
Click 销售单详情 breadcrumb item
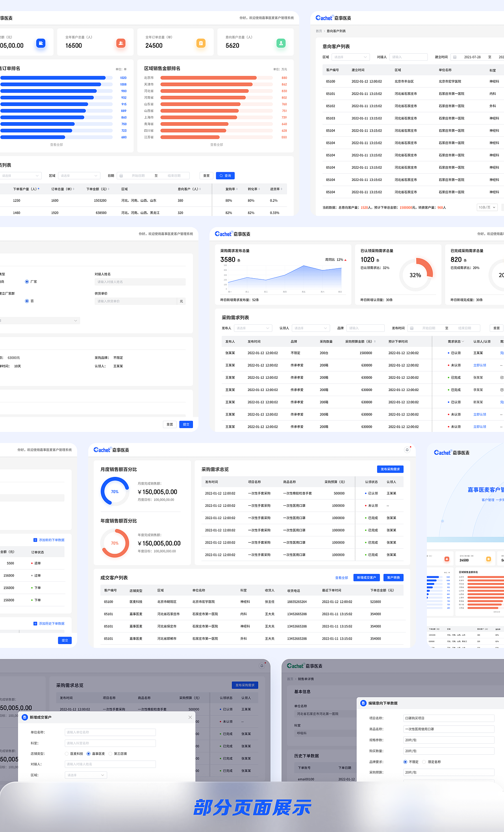coord(306,679)
